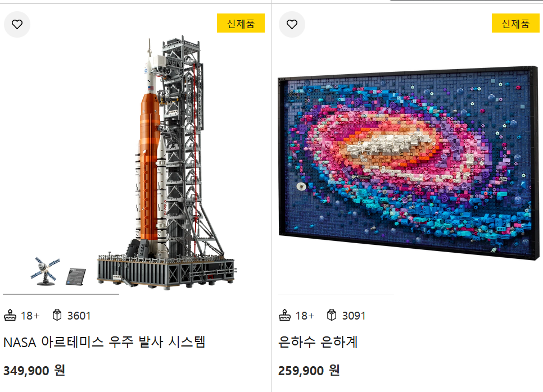Click image slider bar under NASA rocket
Image resolution: width=543 pixels, height=392 pixels.
coord(61,294)
